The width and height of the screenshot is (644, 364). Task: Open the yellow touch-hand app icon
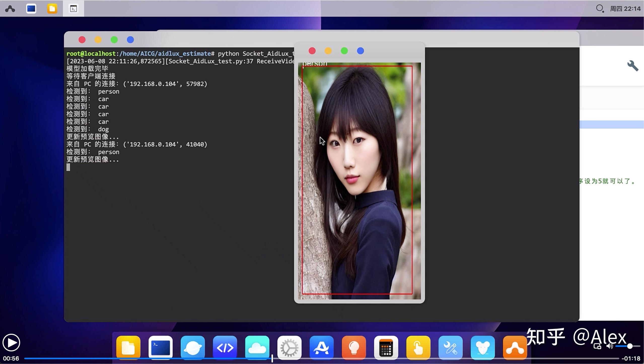(x=418, y=347)
